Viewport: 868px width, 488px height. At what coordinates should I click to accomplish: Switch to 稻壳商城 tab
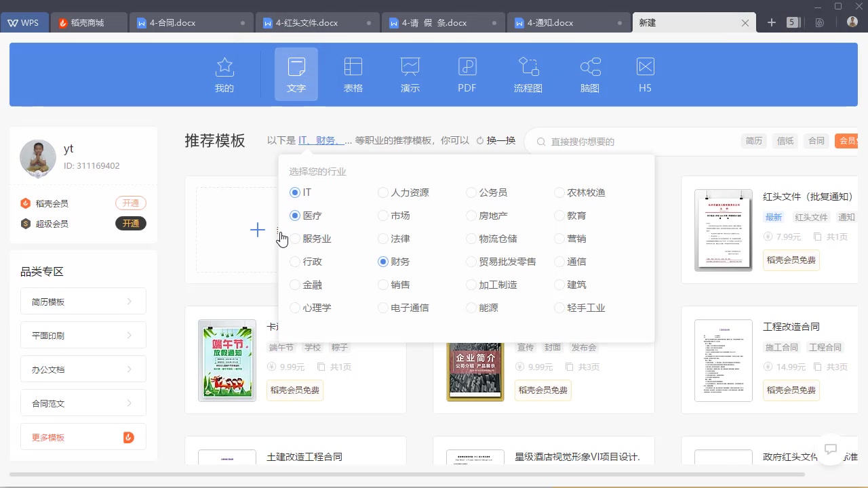[90, 22]
